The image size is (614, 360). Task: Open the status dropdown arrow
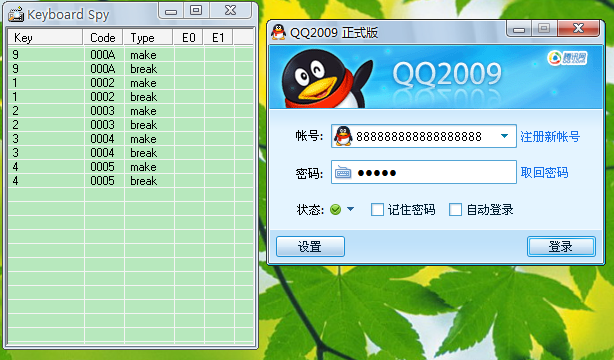(350, 209)
